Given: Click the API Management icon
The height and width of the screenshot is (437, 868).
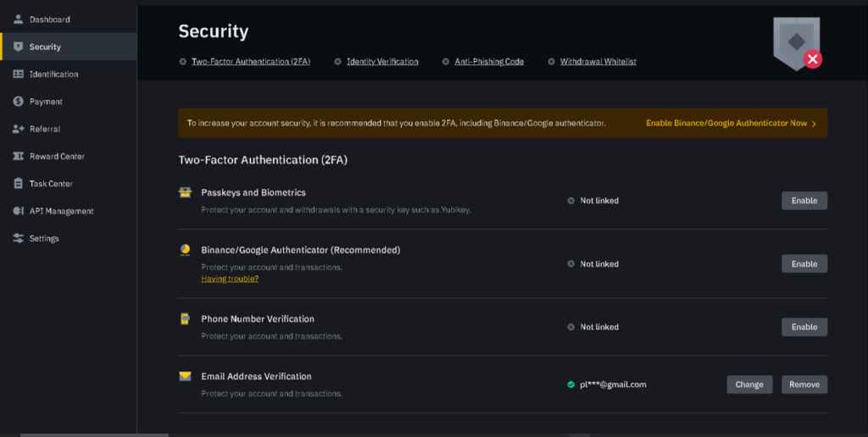Looking at the screenshot, I should point(19,211).
